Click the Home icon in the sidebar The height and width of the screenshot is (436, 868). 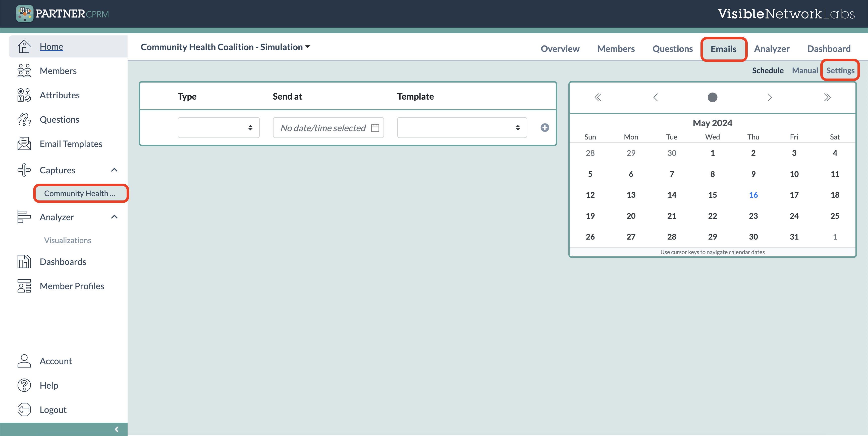tap(24, 46)
